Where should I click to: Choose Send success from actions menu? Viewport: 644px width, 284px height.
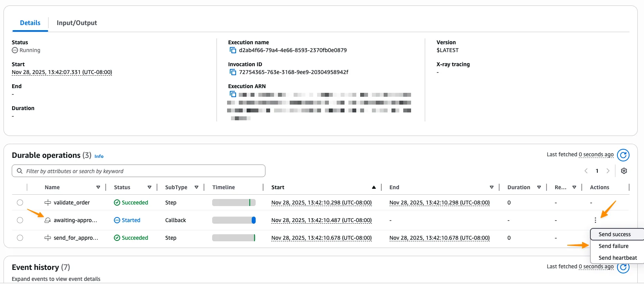(x=614, y=234)
